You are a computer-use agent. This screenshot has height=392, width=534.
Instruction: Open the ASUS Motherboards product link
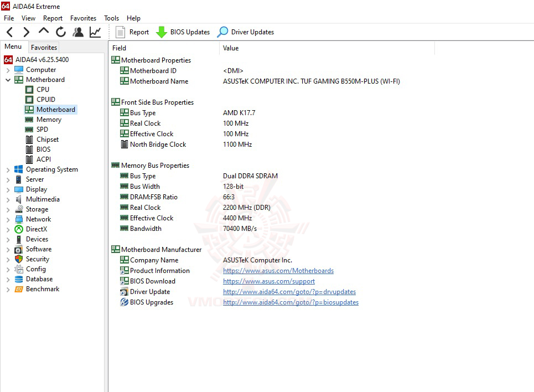[278, 271]
